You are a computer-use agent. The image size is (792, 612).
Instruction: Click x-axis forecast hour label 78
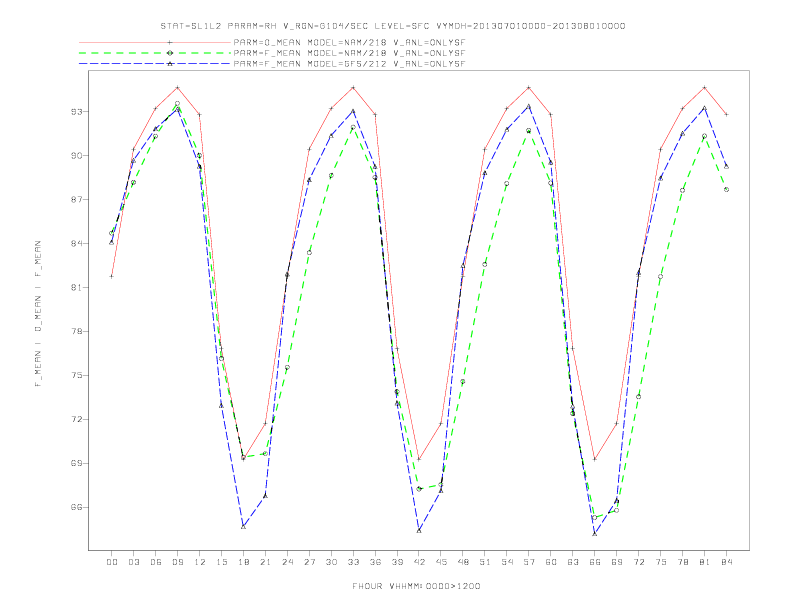tap(683, 562)
